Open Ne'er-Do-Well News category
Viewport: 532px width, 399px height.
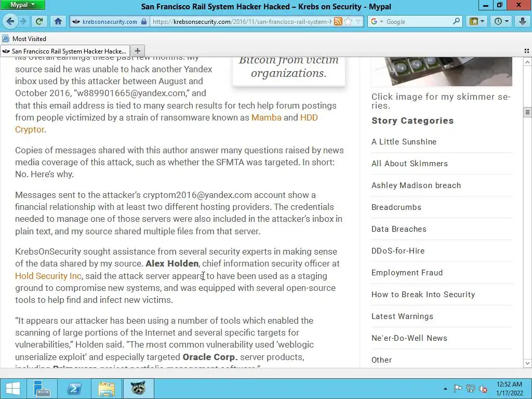point(409,338)
